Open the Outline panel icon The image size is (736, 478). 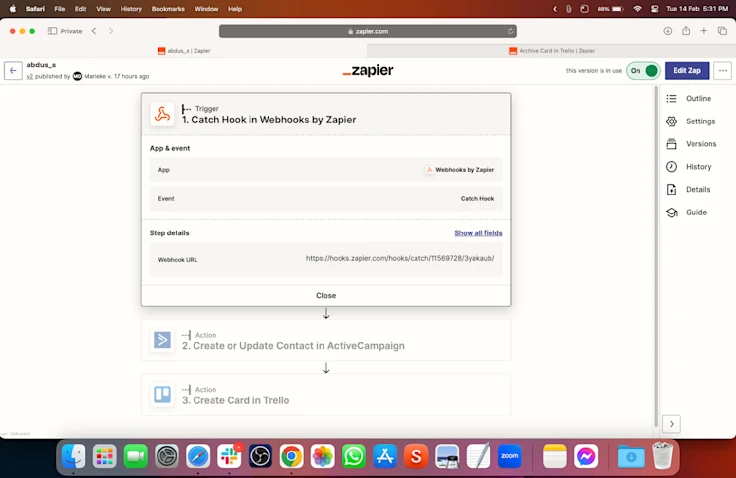(671, 99)
